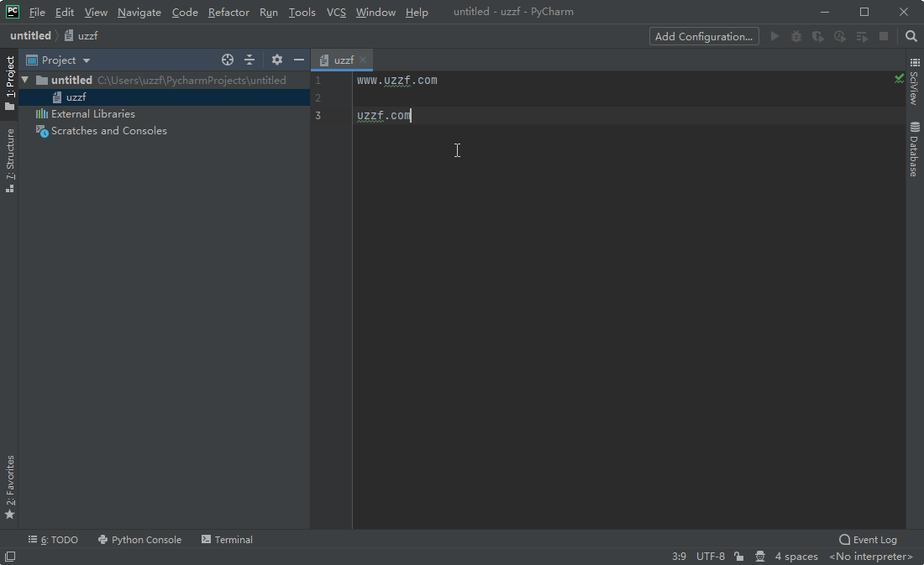Toggle file read-only lock icon

738,556
